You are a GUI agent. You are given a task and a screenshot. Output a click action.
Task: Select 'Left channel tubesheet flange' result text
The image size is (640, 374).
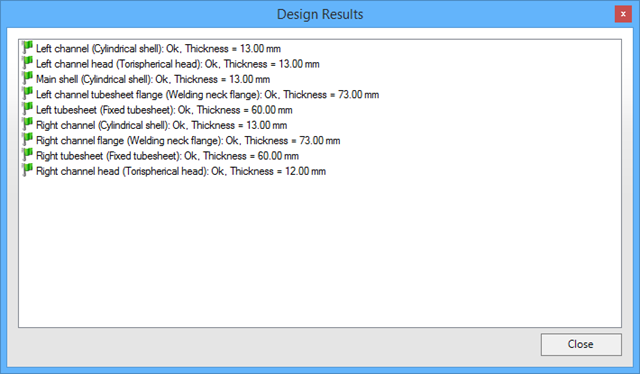207,95
